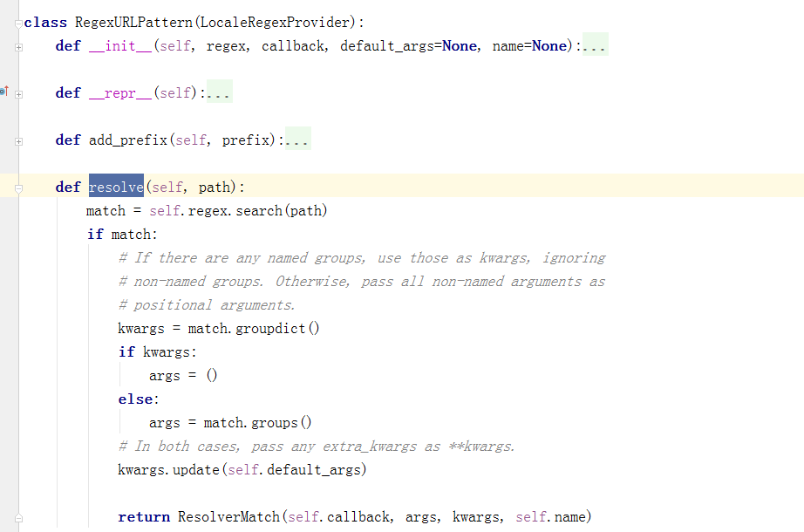Image resolution: width=804 pixels, height=532 pixels.
Task: Click the override gutter icon beside __repr__
Action: pyautogui.click(x=4, y=91)
